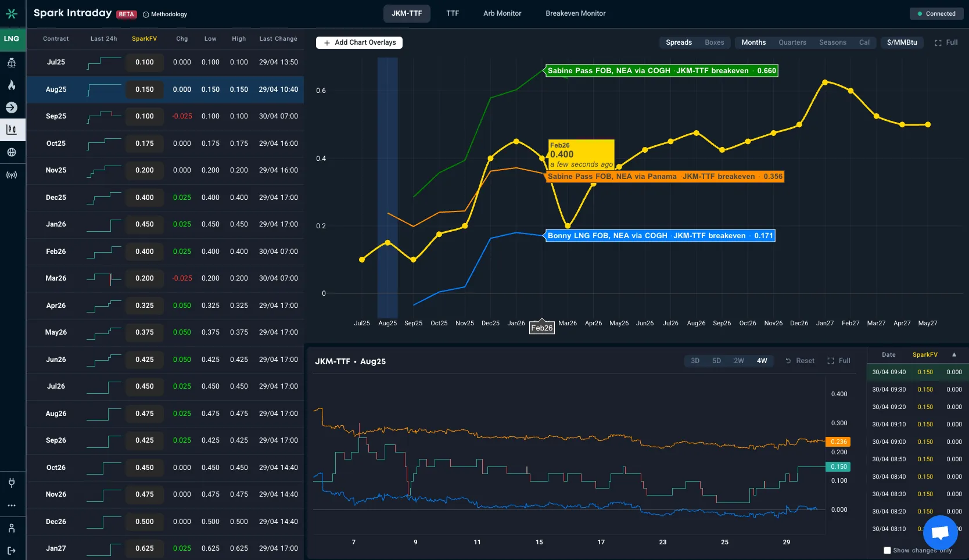Click the 0.150 green price tag
The width and height of the screenshot is (969, 560).
pos(838,466)
